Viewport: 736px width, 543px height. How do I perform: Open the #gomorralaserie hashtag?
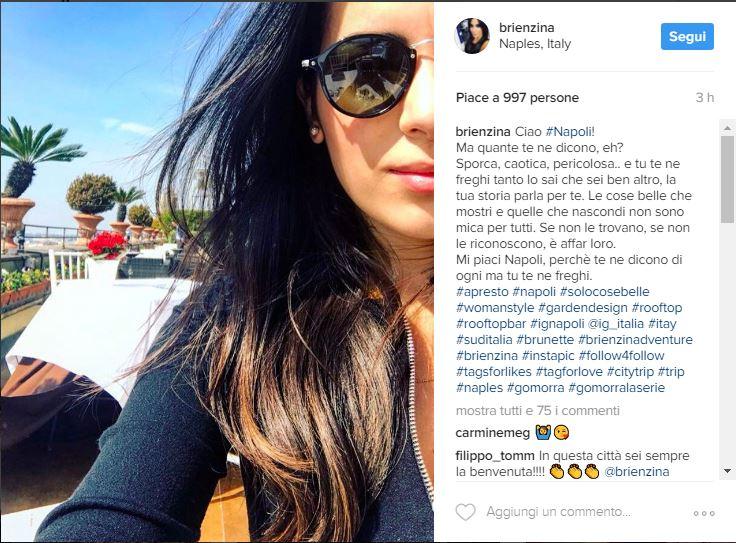[617, 388]
